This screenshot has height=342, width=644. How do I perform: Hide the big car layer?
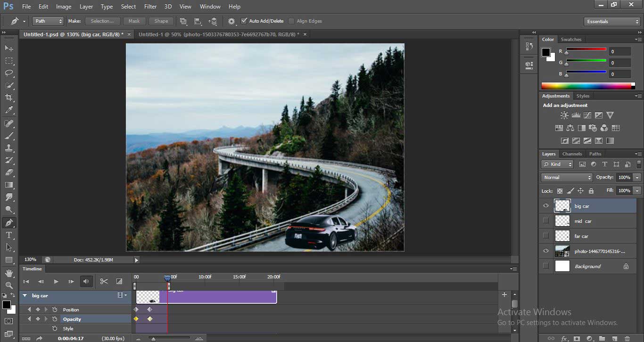pos(546,206)
